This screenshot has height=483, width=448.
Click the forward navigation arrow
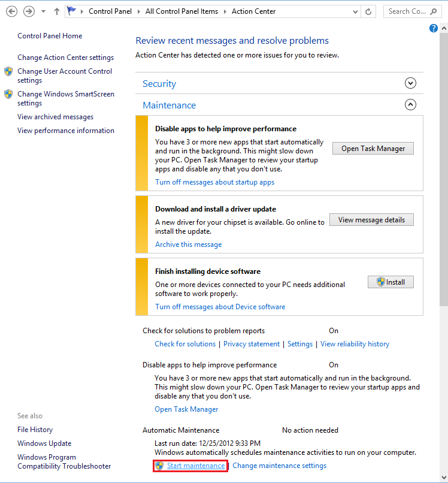(29, 12)
